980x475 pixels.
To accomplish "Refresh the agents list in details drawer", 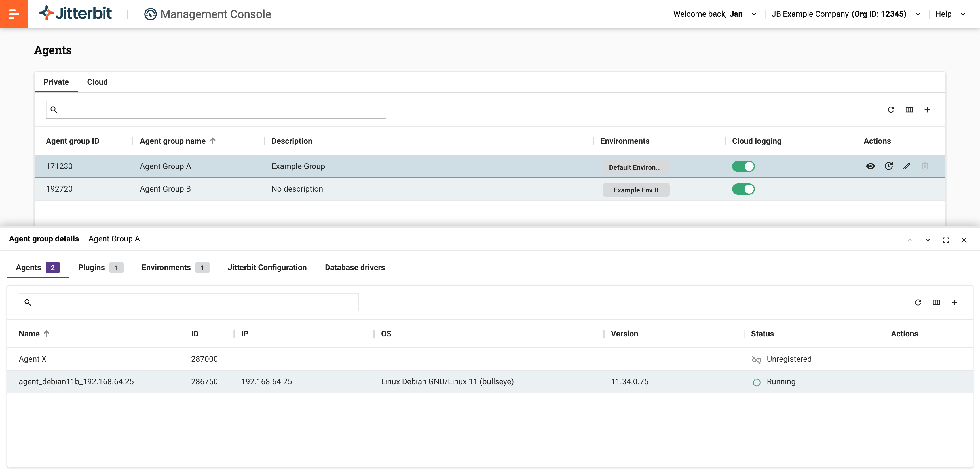I will [x=918, y=302].
